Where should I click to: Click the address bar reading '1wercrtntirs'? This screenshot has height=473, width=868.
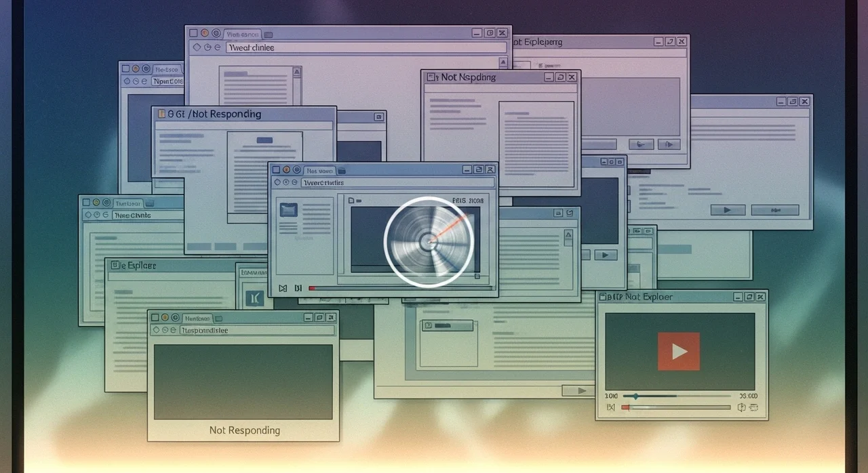tap(397, 183)
